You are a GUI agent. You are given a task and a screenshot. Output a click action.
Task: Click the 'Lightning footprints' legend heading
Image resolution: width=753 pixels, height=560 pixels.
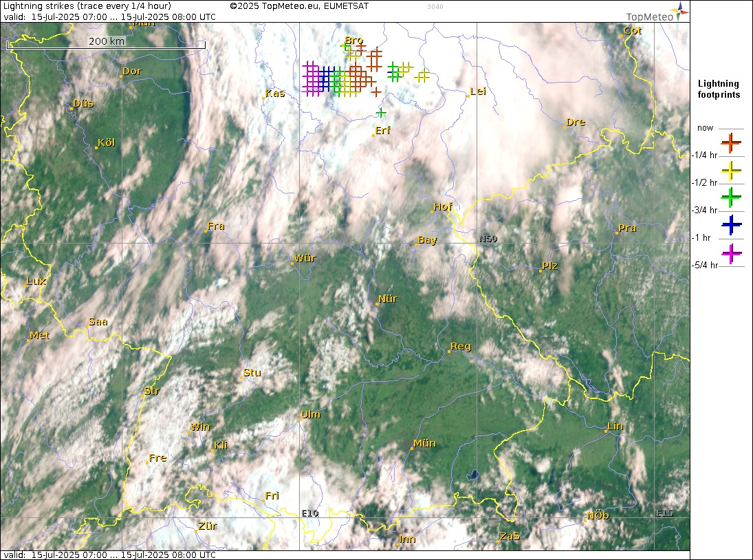click(719, 89)
